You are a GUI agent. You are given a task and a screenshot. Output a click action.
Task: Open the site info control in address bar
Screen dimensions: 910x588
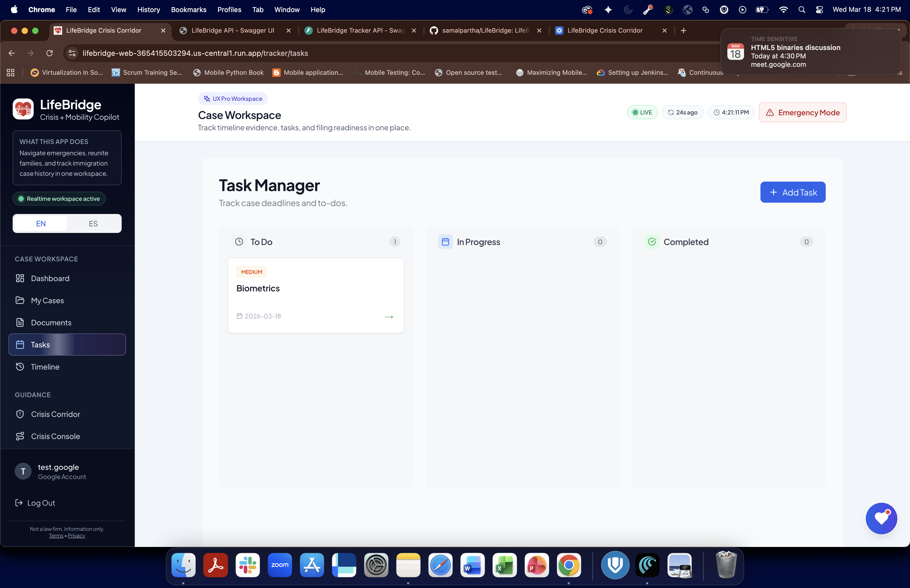pos(72,53)
